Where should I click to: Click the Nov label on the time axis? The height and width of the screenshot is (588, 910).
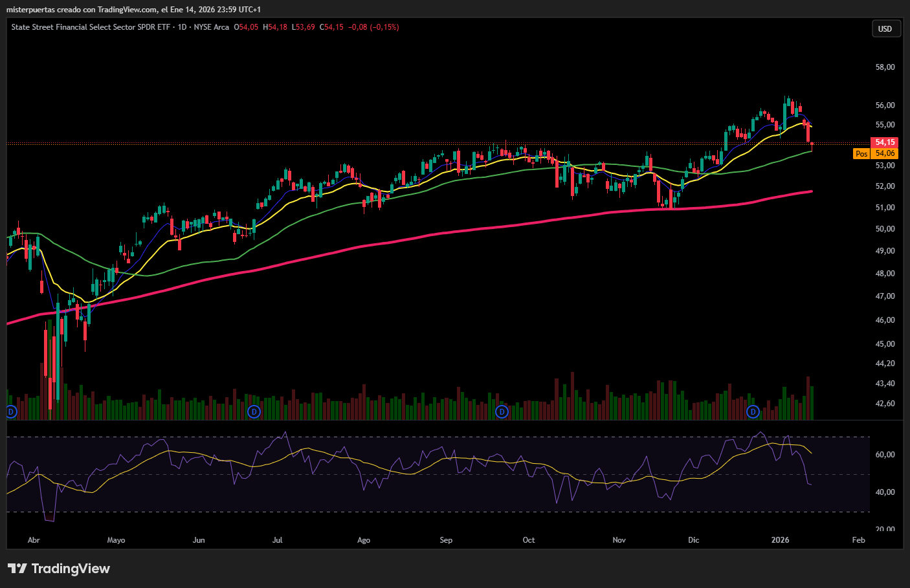pyautogui.click(x=619, y=540)
